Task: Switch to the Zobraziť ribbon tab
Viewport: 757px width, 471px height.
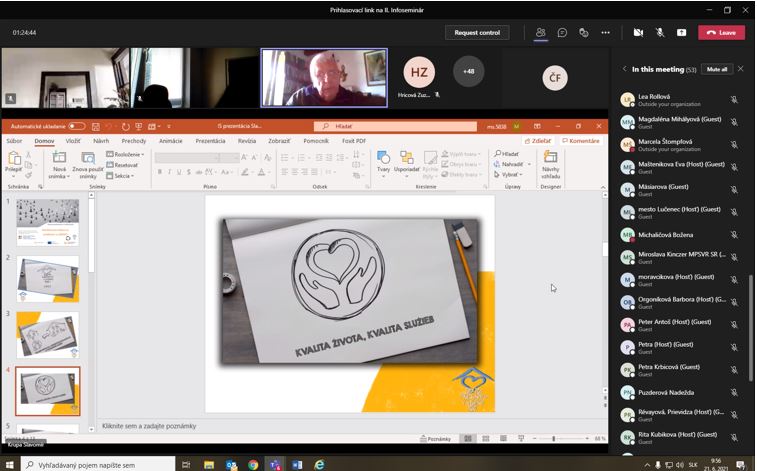Action: coord(279,141)
